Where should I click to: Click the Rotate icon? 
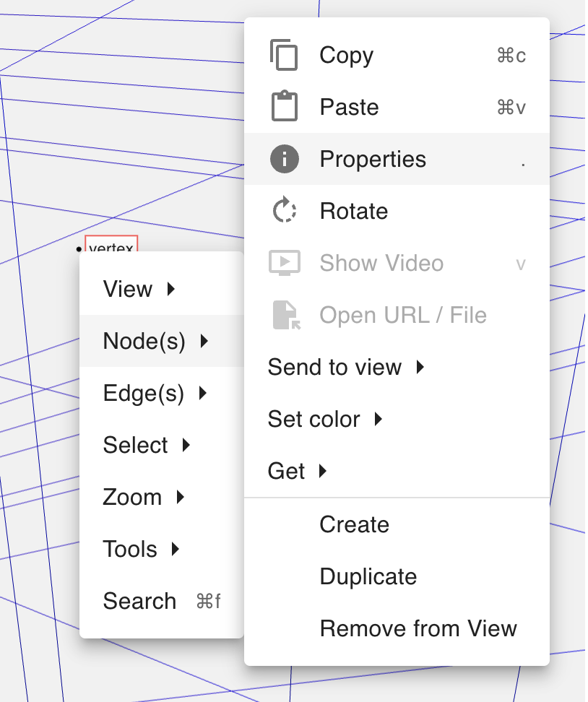pyautogui.click(x=284, y=211)
